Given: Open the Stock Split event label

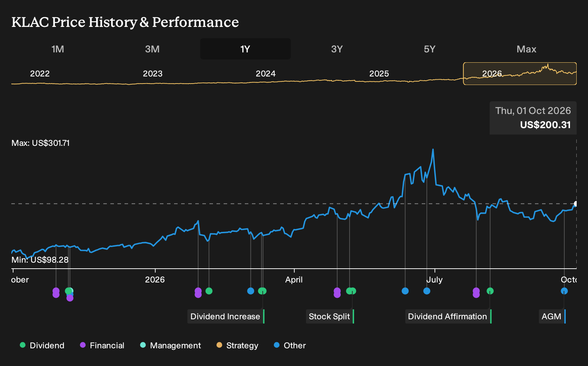Looking at the screenshot, I should click(x=330, y=316).
